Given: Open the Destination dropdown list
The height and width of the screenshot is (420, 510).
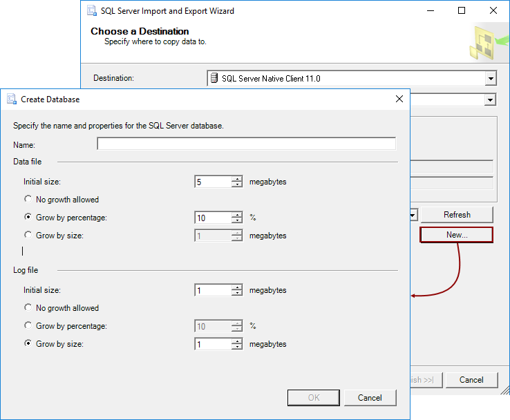Looking at the screenshot, I should tap(491, 78).
